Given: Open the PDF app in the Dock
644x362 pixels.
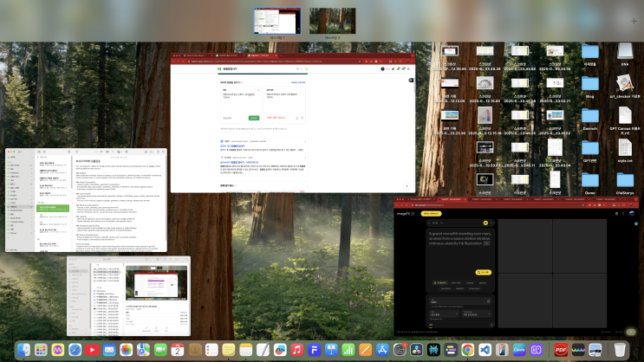Looking at the screenshot, I should tap(561, 350).
